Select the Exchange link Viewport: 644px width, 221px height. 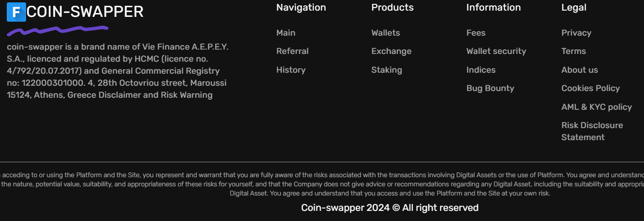[x=391, y=51]
